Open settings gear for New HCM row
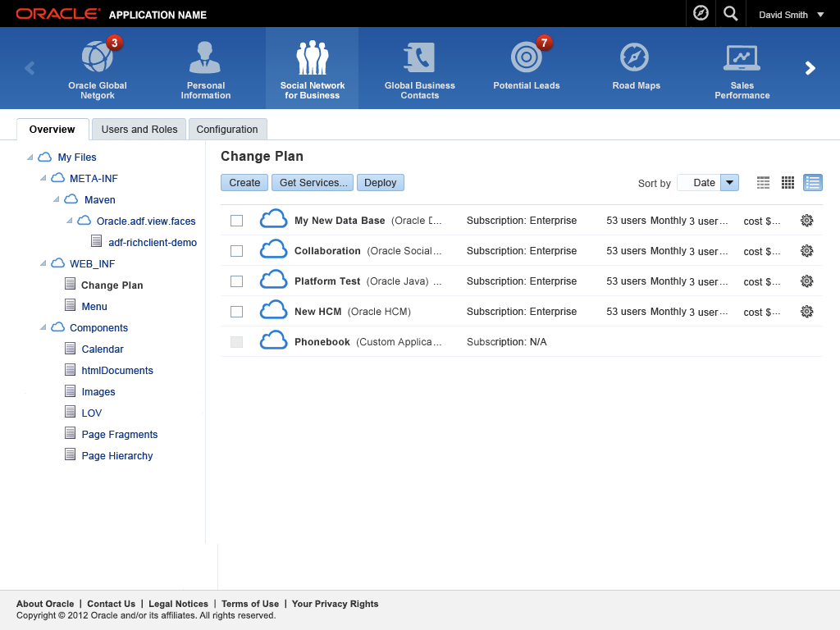 (x=807, y=311)
